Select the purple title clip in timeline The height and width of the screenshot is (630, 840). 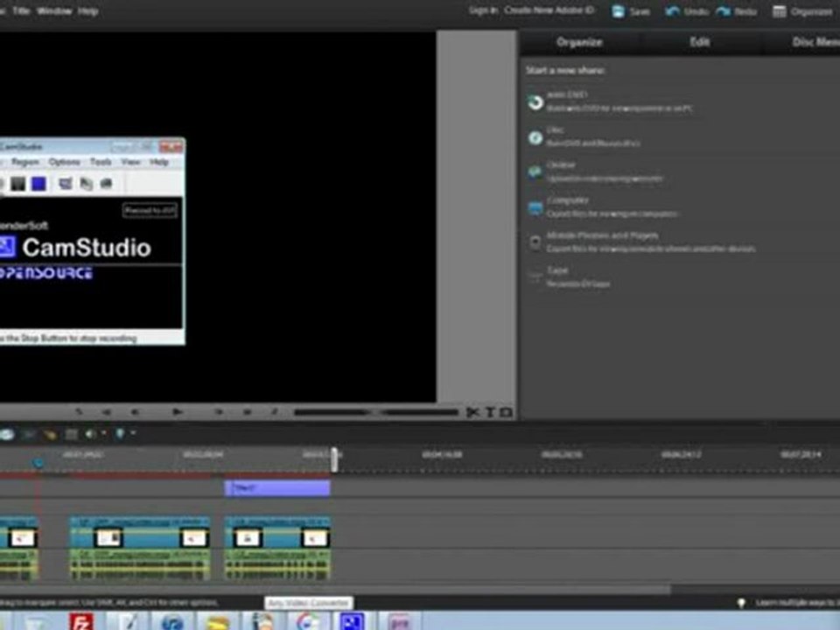tap(277, 488)
